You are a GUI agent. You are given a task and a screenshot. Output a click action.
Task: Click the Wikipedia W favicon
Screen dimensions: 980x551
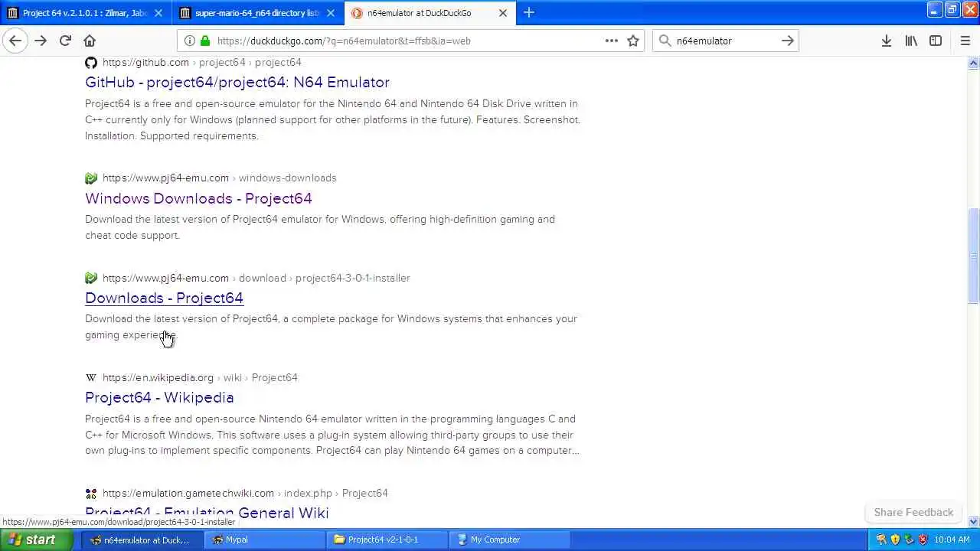tap(91, 377)
